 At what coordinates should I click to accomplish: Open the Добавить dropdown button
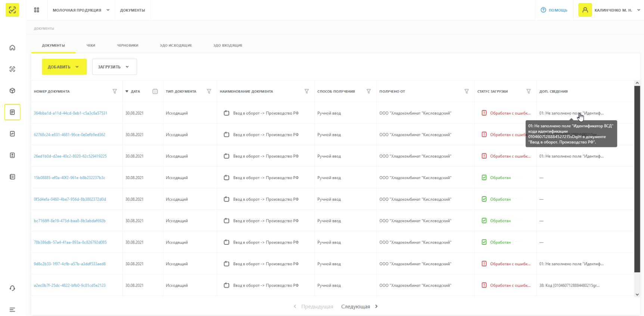64,67
